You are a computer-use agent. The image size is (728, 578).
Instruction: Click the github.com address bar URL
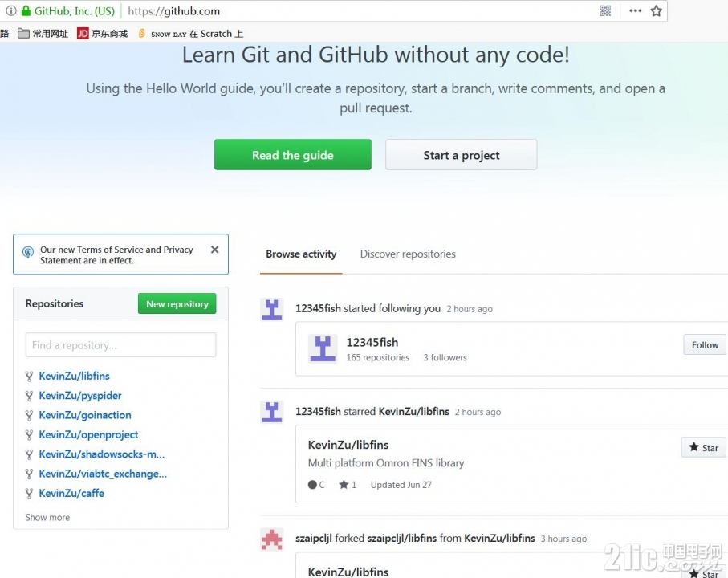173,11
